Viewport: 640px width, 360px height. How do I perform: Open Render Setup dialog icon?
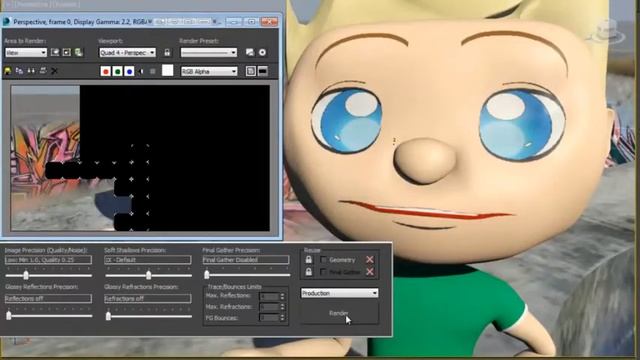click(x=250, y=52)
